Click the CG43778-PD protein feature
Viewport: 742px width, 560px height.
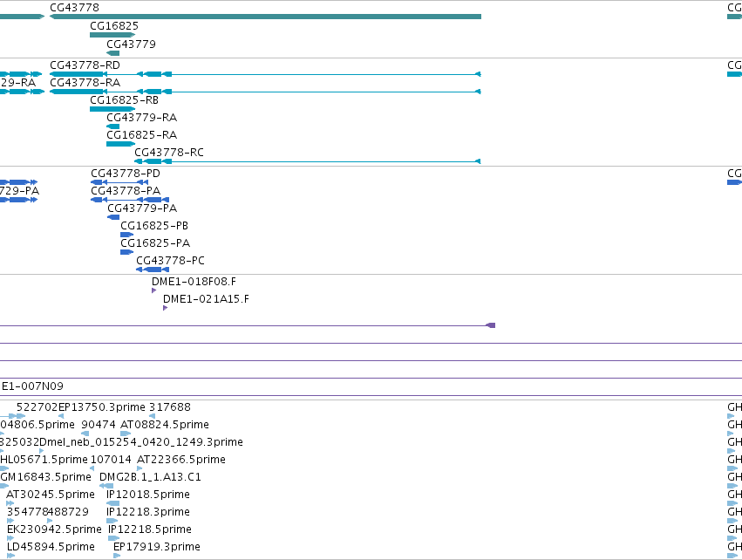tap(119, 182)
